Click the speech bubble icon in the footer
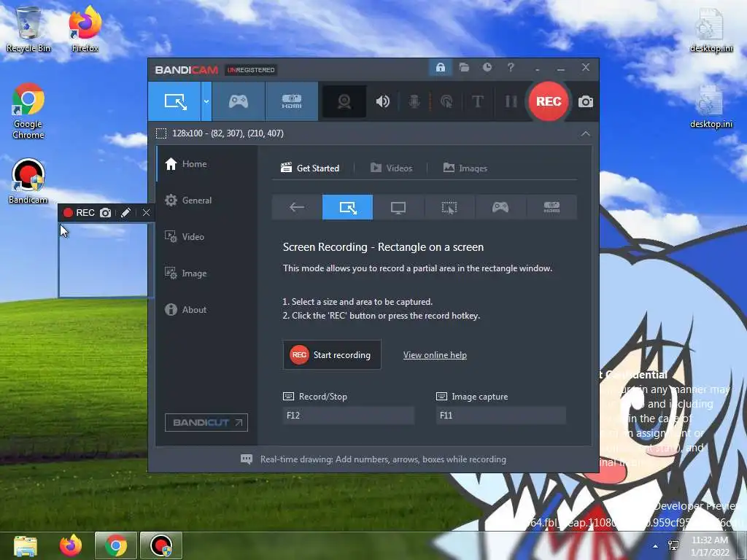Image resolution: width=747 pixels, height=560 pixels. click(247, 459)
